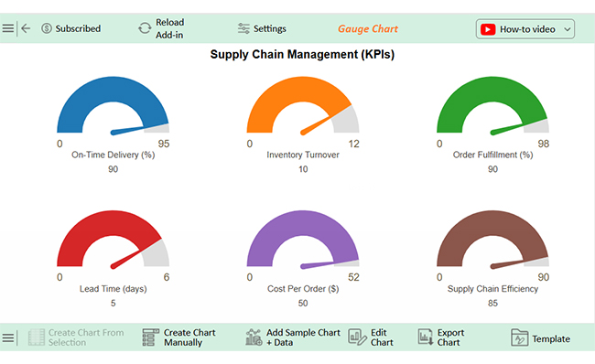Open the How-to video button
Viewport: 595px width, 364px height.
[525, 29]
